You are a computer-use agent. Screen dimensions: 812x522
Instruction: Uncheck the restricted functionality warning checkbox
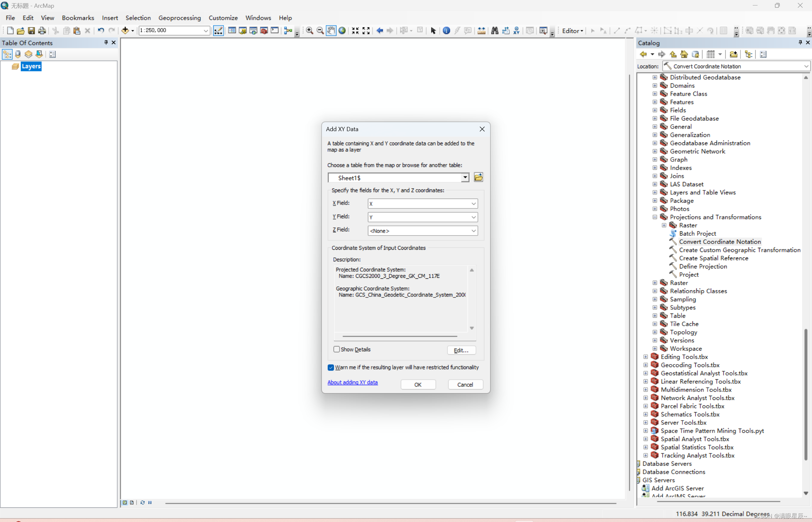tap(331, 367)
